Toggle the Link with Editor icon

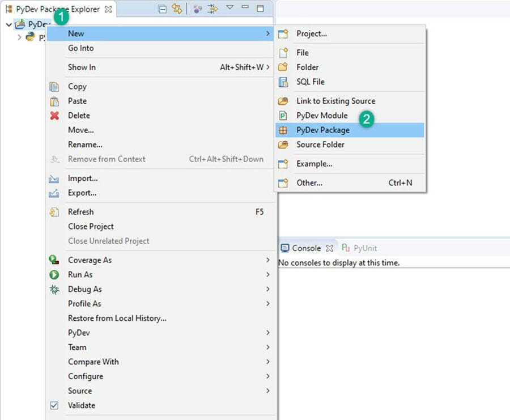pyautogui.click(x=177, y=9)
